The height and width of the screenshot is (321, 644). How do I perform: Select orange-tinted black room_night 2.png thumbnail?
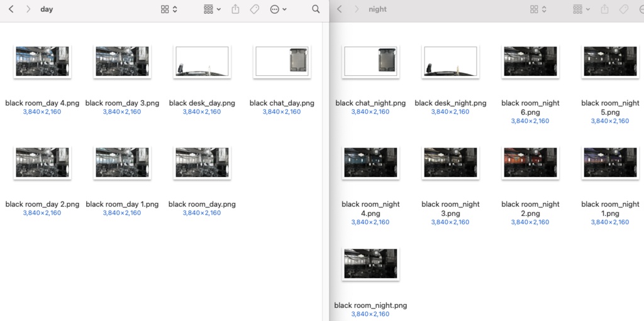click(530, 163)
